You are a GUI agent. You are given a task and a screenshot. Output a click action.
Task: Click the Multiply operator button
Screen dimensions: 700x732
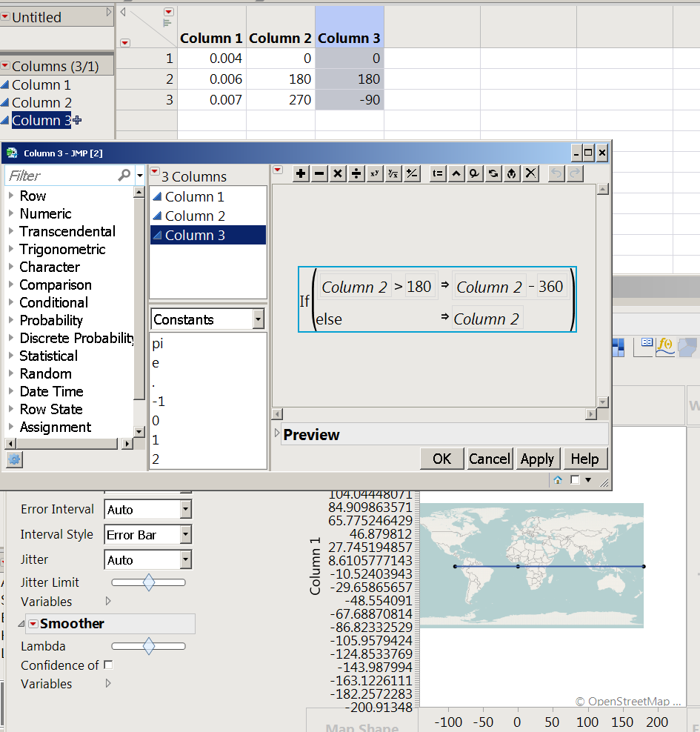338,173
